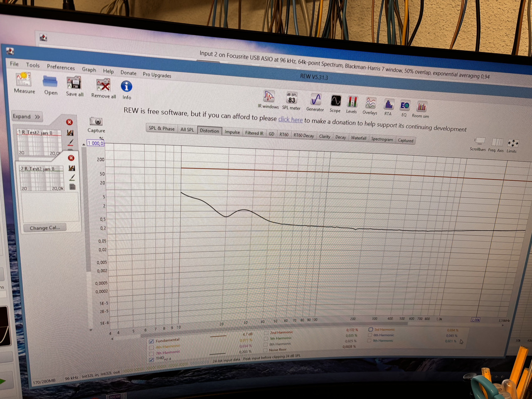532x399 pixels.
Task: Switch to the Filtered IR tab
Action: (254, 133)
